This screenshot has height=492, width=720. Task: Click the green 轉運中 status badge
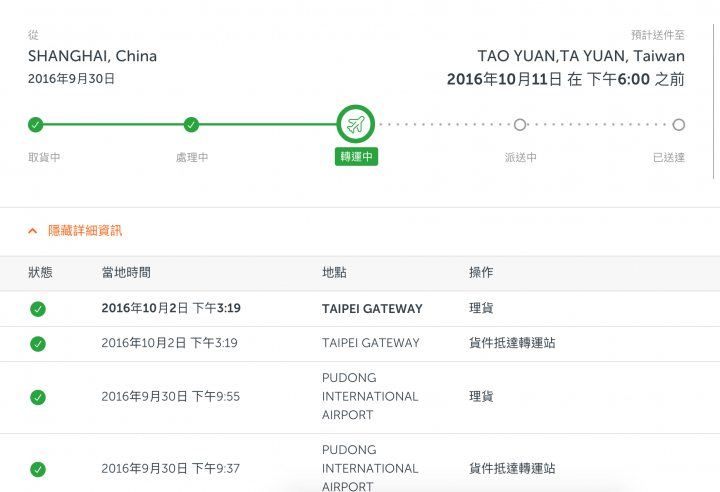356,157
